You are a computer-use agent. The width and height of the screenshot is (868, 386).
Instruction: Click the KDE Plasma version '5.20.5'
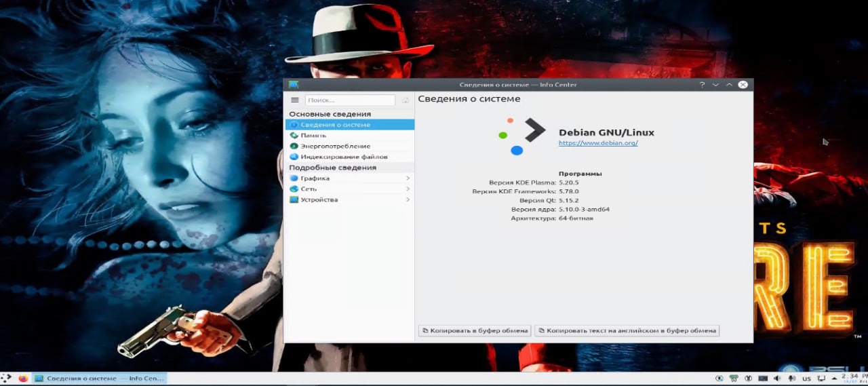[569, 182]
